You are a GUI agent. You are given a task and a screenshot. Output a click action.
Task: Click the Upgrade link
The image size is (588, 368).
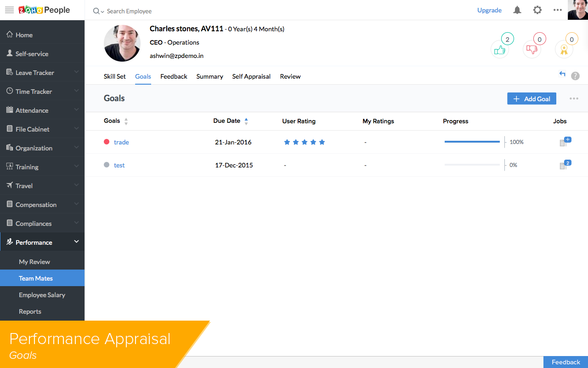point(489,10)
